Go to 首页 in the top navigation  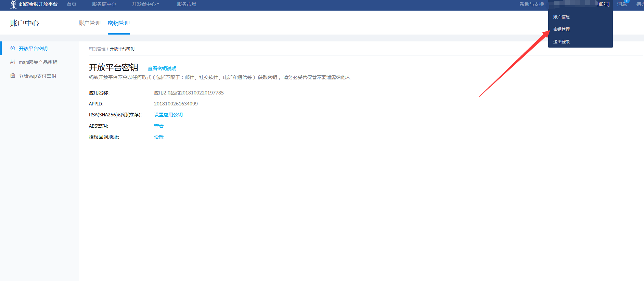72,4
